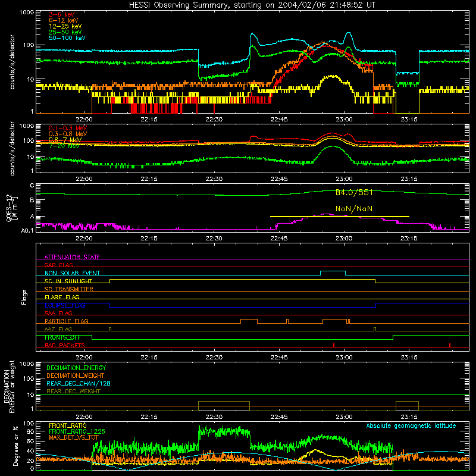Select the green FRONTS_OFF label
The width and height of the screenshot is (476, 476).
click(x=62, y=337)
